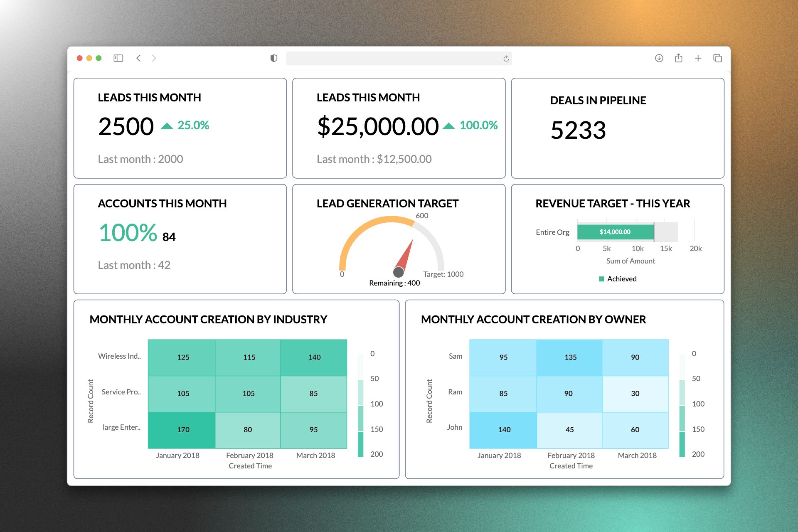Select Service Pro.. March cell 85
This screenshot has width=798, height=532.
pyautogui.click(x=314, y=394)
